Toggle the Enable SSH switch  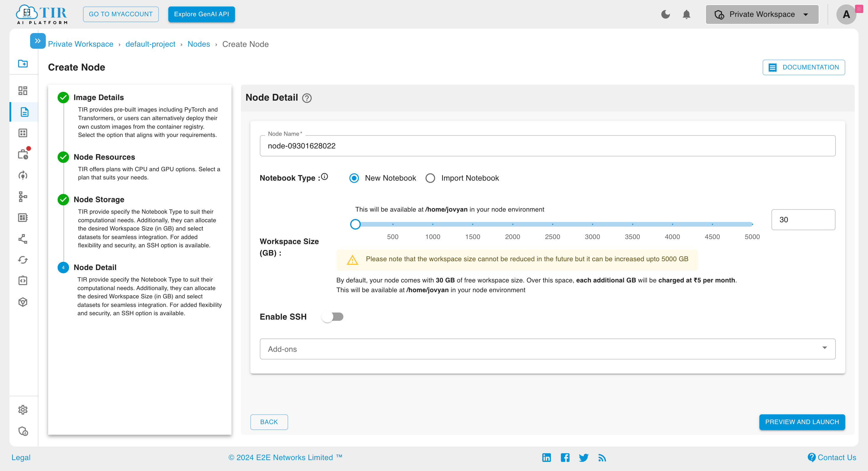[x=332, y=317]
